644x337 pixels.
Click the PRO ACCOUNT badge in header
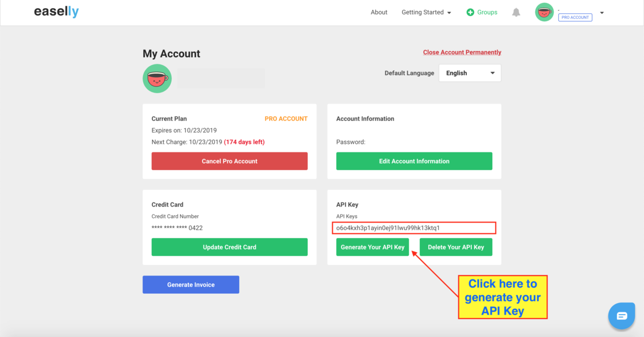[x=575, y=17]
